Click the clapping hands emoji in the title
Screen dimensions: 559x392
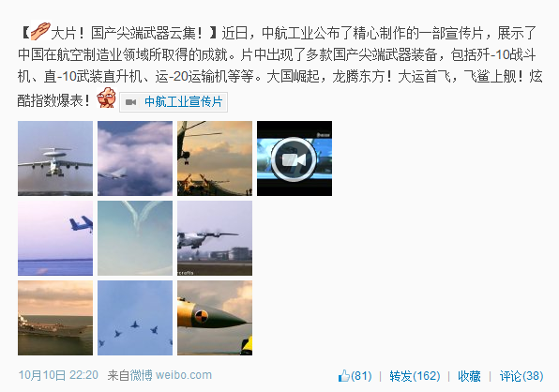(x=40, y=31)
